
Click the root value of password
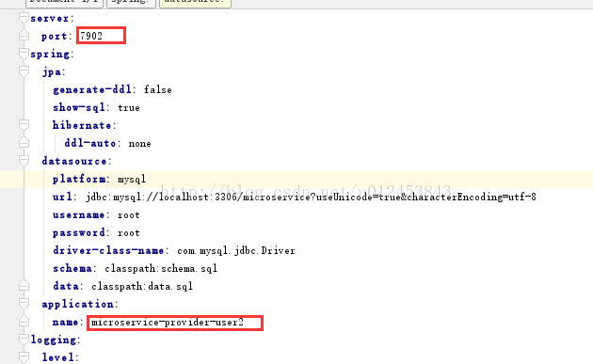coord(129,233)
